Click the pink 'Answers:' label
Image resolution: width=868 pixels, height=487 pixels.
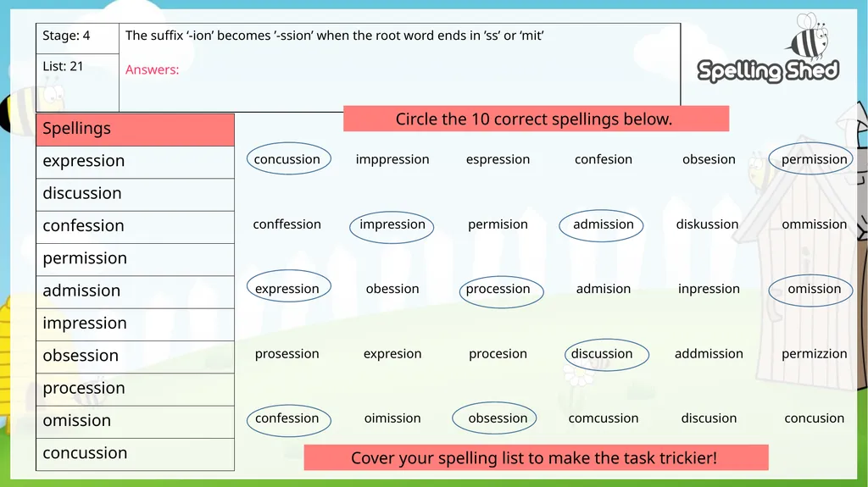152,69
